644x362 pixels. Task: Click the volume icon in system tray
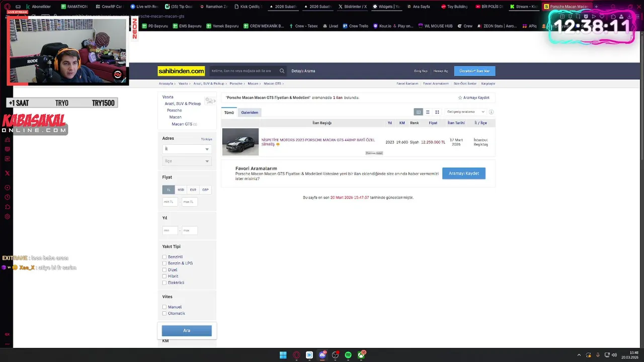click(614, 355)
